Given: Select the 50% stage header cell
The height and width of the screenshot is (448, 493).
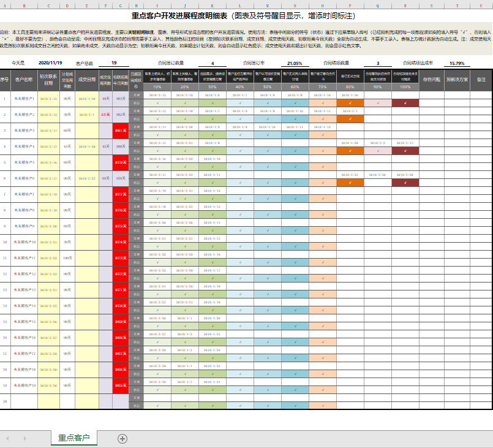Looking at the screenshot, I should pyautogui.click(x=267, y=87).
